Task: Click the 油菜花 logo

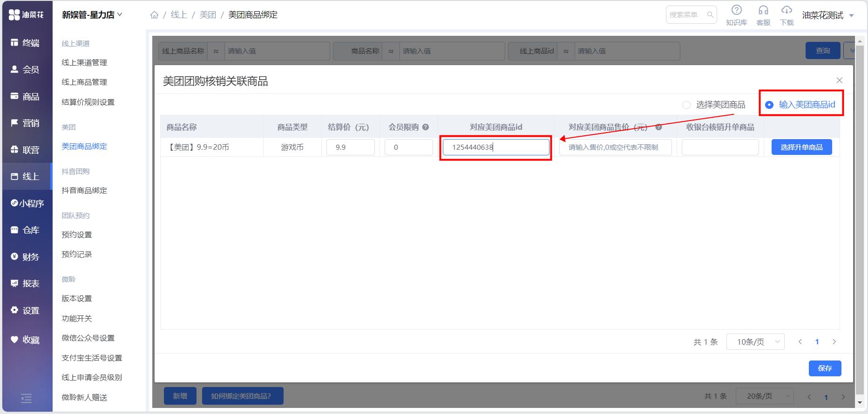Action: tap(26, 15)
